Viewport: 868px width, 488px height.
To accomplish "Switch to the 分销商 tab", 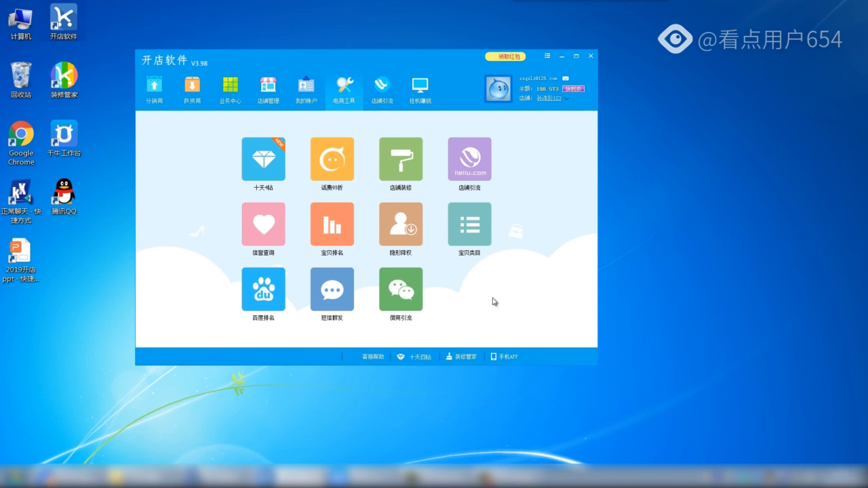I will click(x=154, y=90).
